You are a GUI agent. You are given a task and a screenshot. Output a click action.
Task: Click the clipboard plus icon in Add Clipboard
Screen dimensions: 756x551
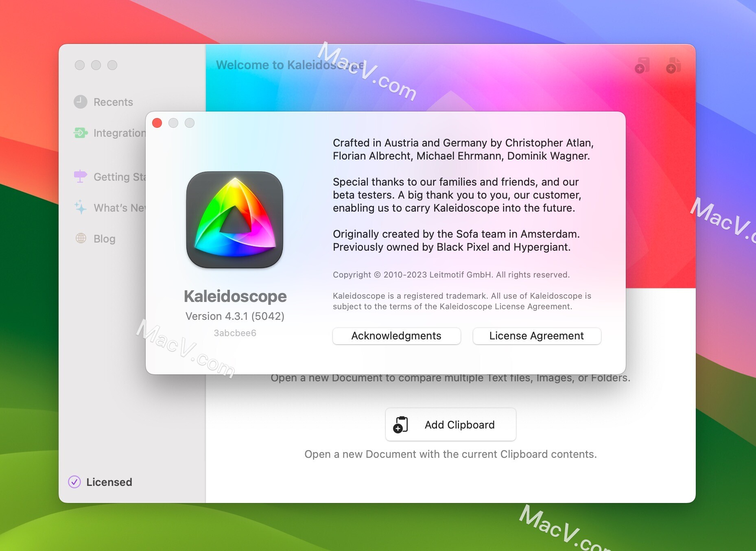(x=400, y=424)
